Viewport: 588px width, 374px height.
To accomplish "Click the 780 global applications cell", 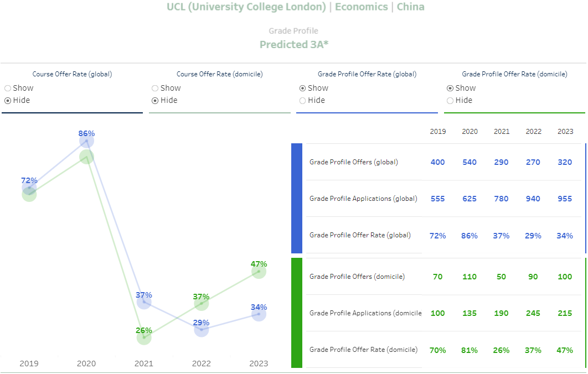I will [x=502, y=199].
